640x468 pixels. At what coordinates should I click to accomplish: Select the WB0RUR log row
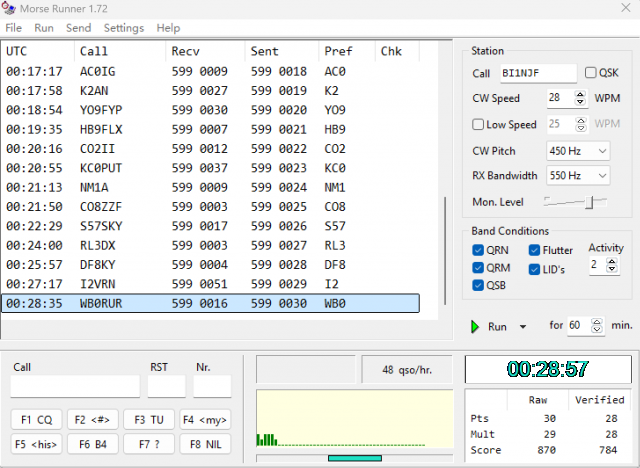211,304
